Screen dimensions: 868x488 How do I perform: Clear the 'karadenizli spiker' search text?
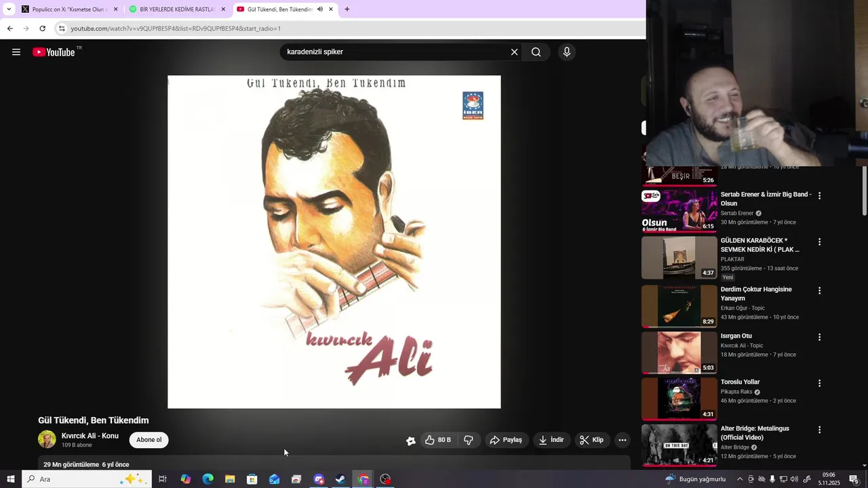point(514,52)
